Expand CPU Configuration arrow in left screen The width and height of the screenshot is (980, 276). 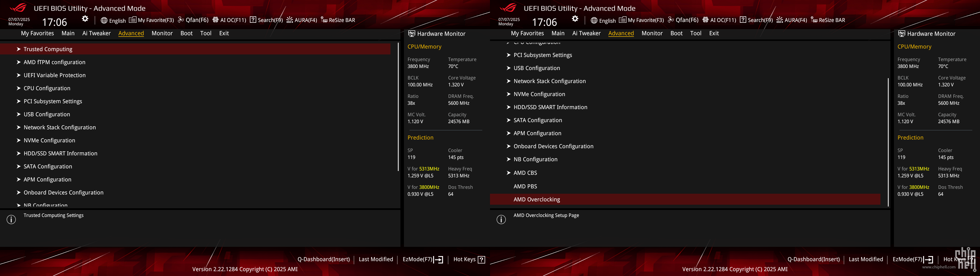pyautogui.click(x=19, y=88)
